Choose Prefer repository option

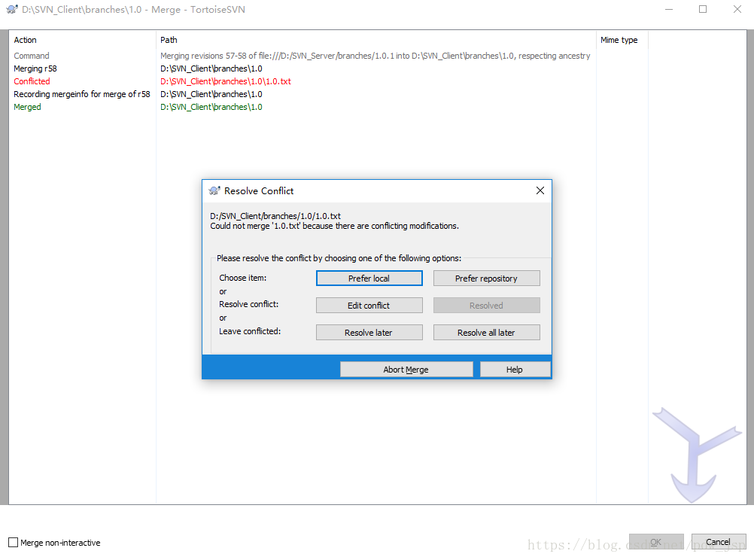click(x=486, y=278)
